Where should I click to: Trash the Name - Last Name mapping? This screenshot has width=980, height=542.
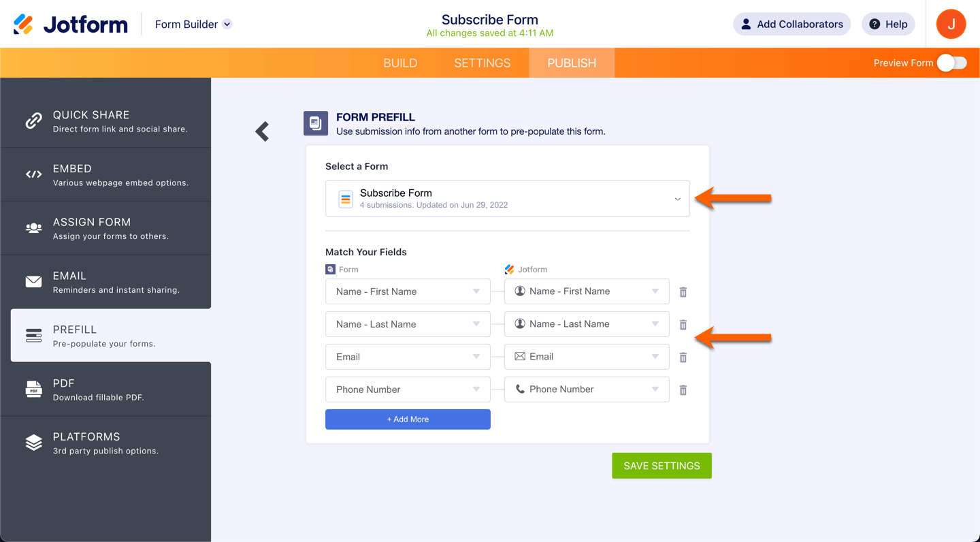coord(683,325)
